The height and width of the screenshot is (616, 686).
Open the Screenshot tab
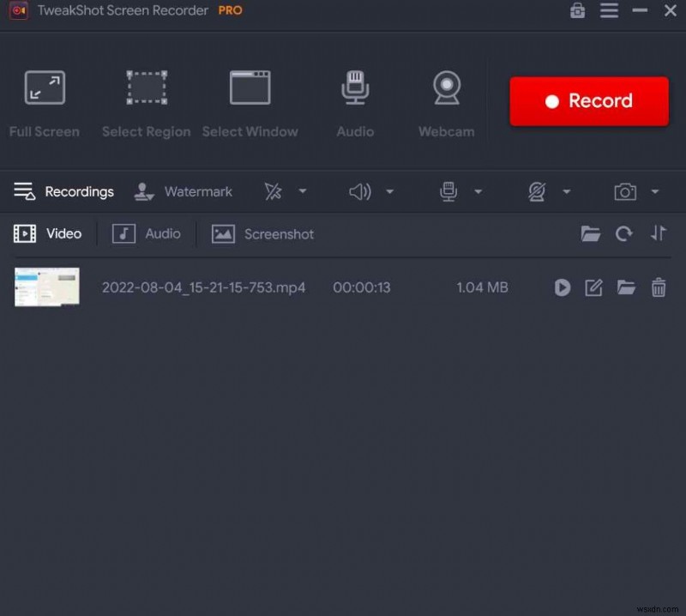pyautogui.click(x=262, y=233)
